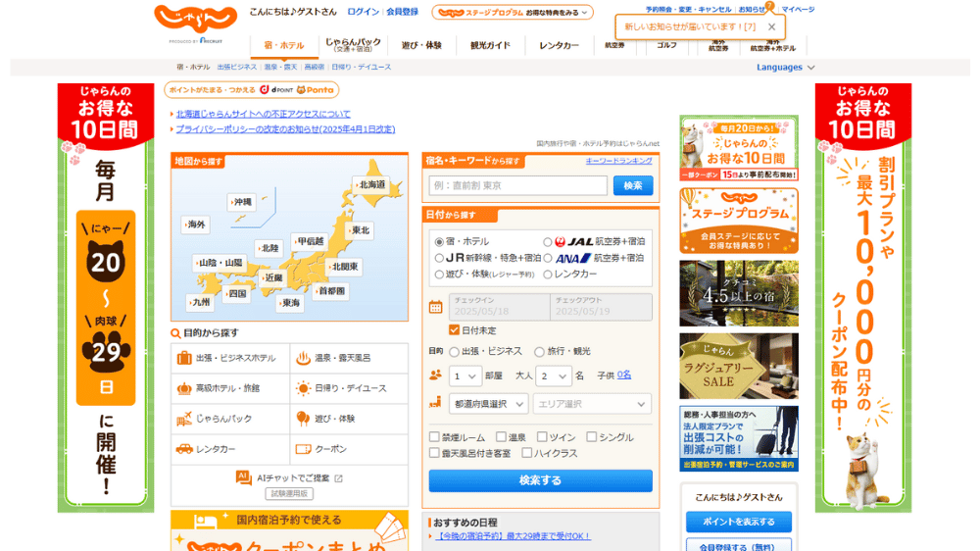The image size is (980, 551).
Task: Open the room count dropdown
Action: pyautogui.click(x=465, y=376)
